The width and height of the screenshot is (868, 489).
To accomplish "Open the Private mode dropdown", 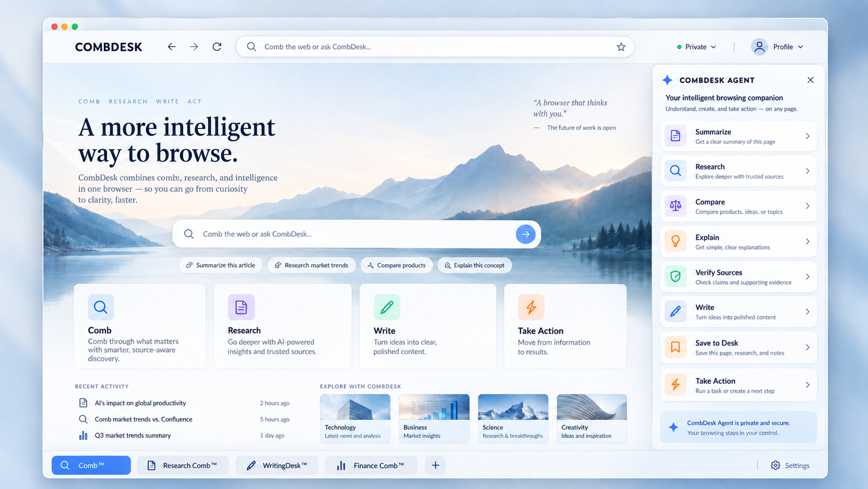I will (x=697, y=47).
